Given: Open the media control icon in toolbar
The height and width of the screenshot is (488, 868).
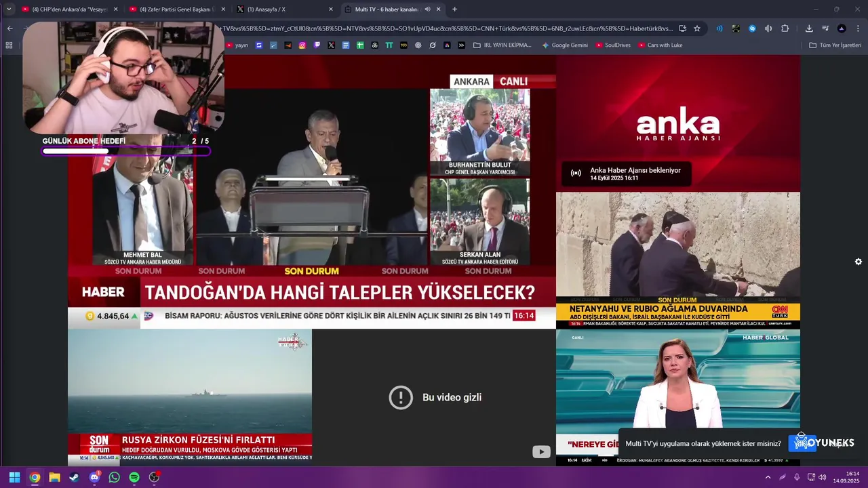Looking at the screenshot, I should tap(825, 28).
